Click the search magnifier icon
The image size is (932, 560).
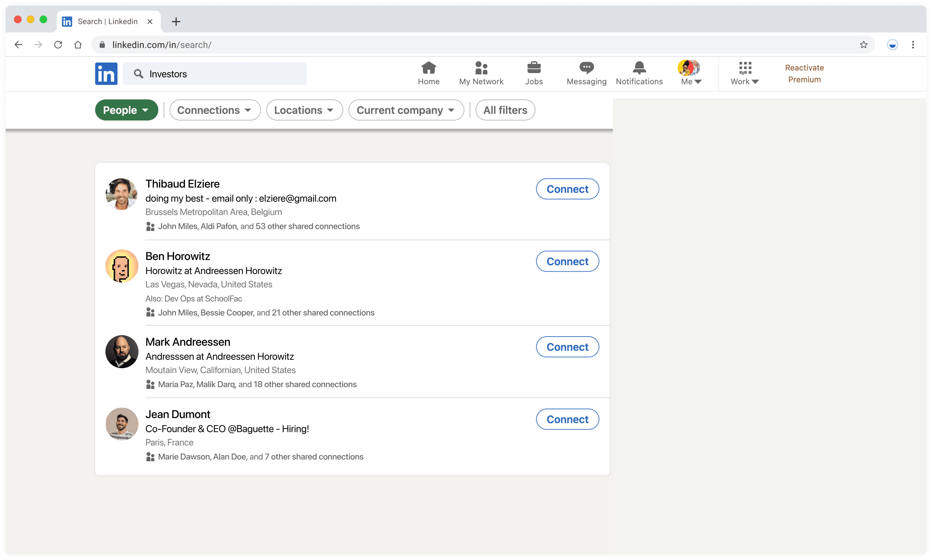click(138, 73)
